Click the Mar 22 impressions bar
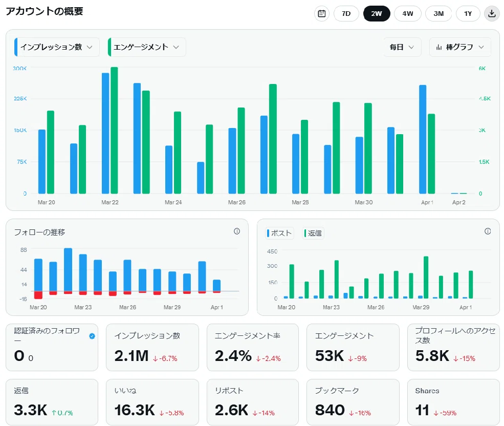Viewport: 504px width, 426px height. tap(105, 133)
